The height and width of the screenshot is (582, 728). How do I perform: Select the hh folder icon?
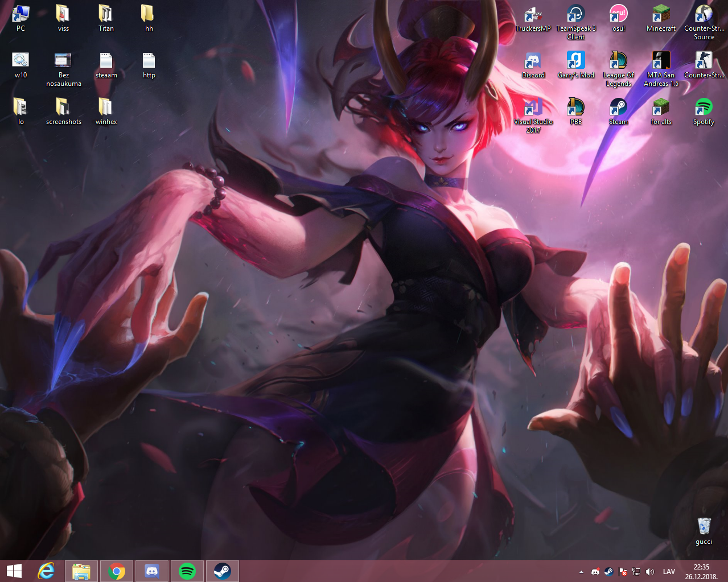(149, 18)
